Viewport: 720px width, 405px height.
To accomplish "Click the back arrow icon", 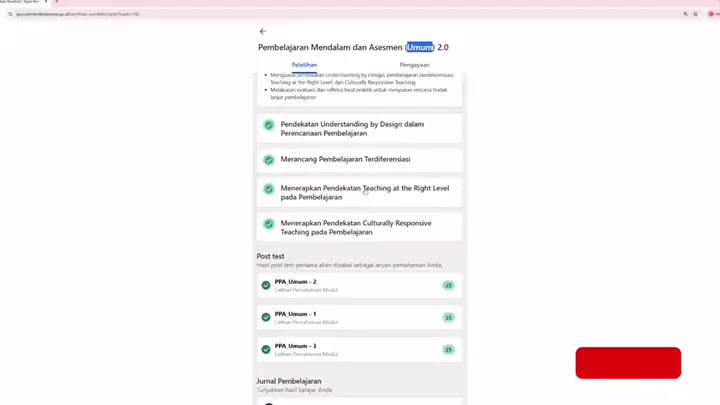I will [x=263, y=32].
